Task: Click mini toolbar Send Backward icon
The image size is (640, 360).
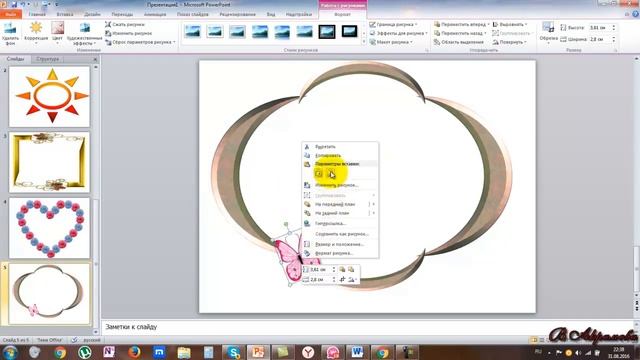Action: [x=351, y=269]
